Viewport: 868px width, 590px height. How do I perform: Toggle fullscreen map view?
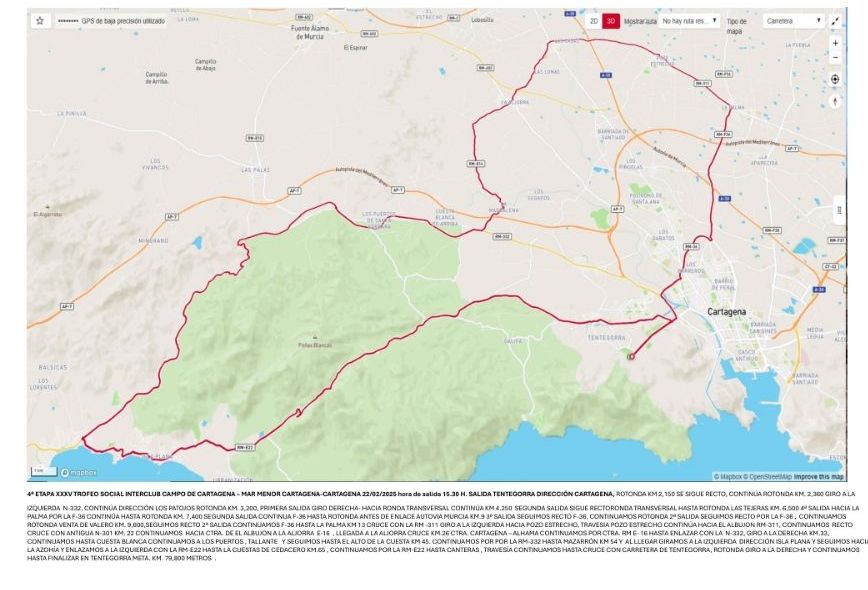coord(835,21)
